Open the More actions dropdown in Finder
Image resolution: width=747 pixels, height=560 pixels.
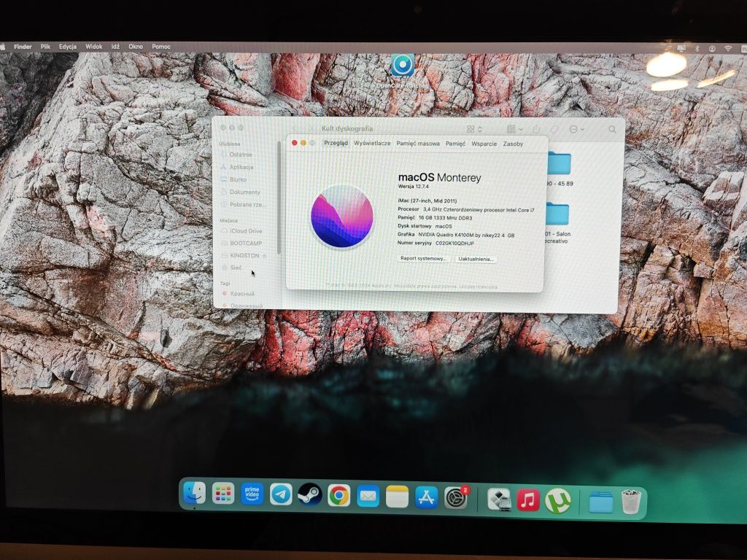576,129
